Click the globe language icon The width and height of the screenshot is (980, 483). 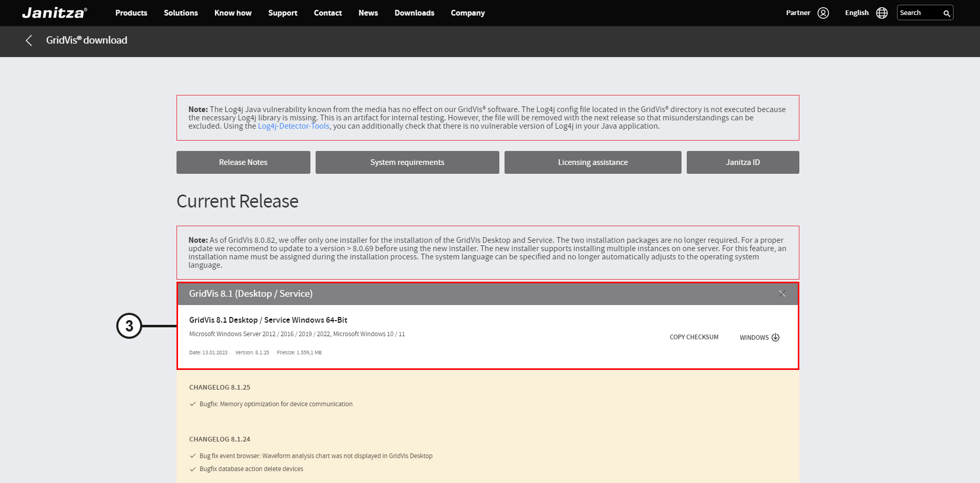pos(882,13)
